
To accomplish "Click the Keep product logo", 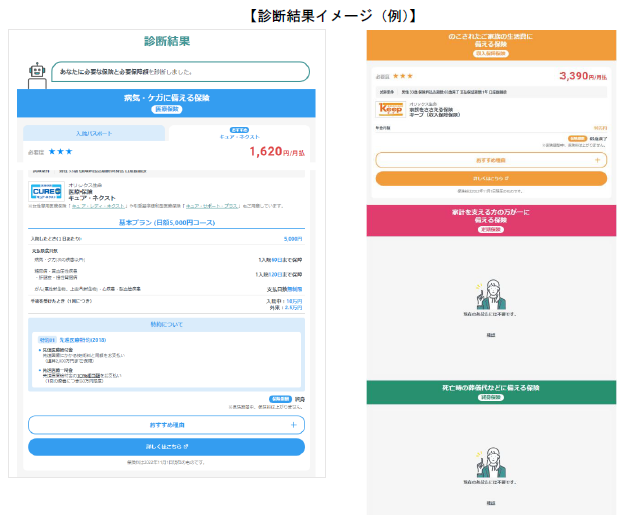I will click(391, 109).
